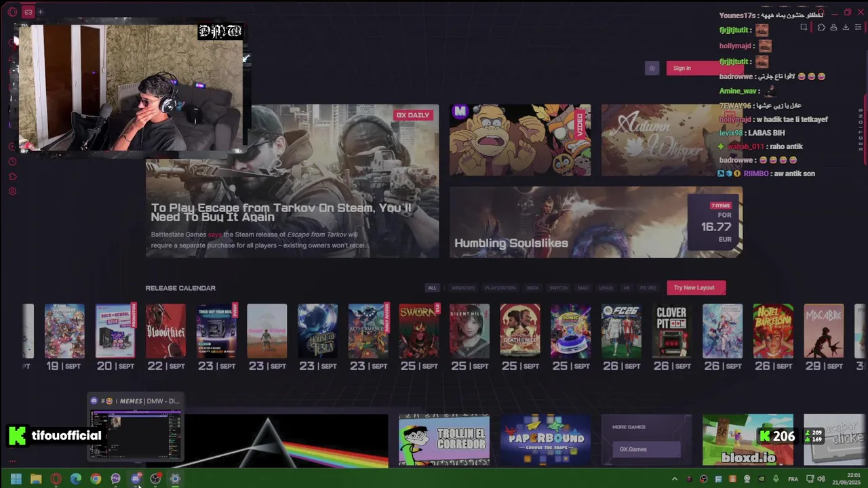Open the Sworn 25 Sept game cover
The image size is (868, 488).
click(419, 331)
